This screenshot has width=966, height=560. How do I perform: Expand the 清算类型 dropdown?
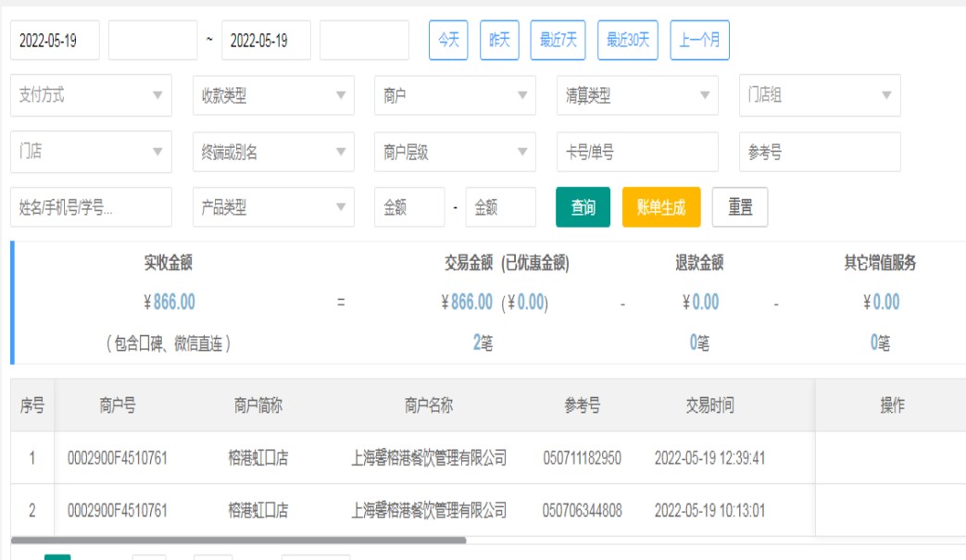click(x=637, y=95)
